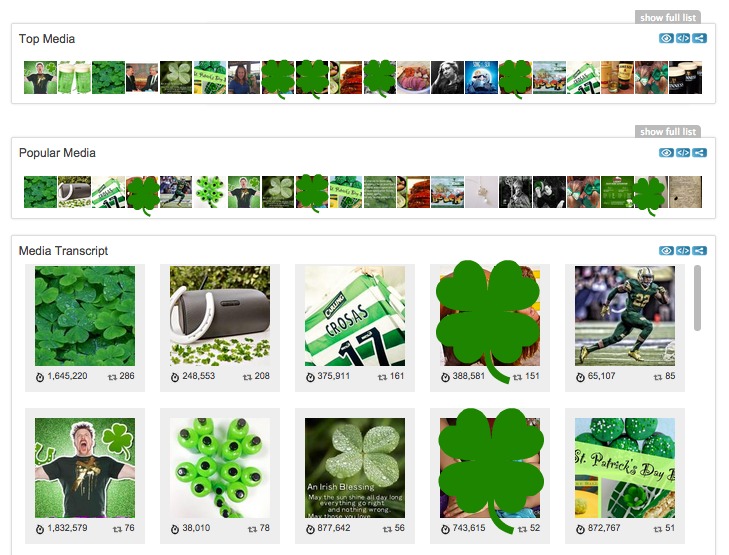Image resolution: width=729 pixels, height=555 pixels.
Task: Click impressions timer icon beside 877,642
Action: point(310,529)
